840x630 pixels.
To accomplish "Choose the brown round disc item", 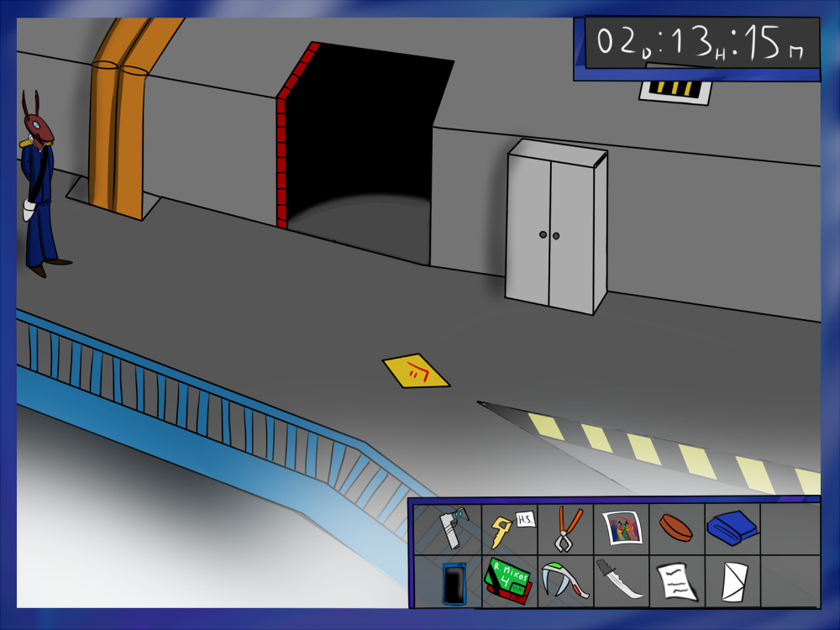I will (x=676, y=528).
